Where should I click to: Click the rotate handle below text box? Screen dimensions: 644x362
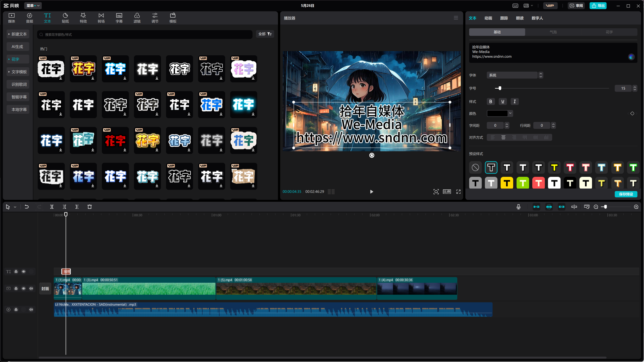(x=372, y=155)
